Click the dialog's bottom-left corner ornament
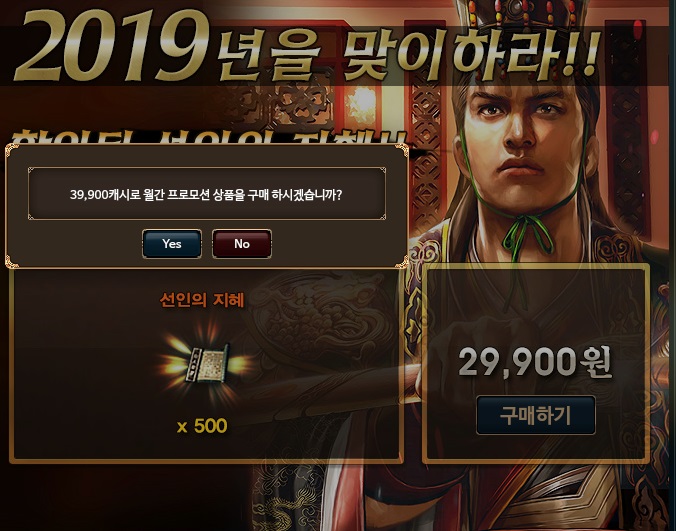 tap(13, 261)
